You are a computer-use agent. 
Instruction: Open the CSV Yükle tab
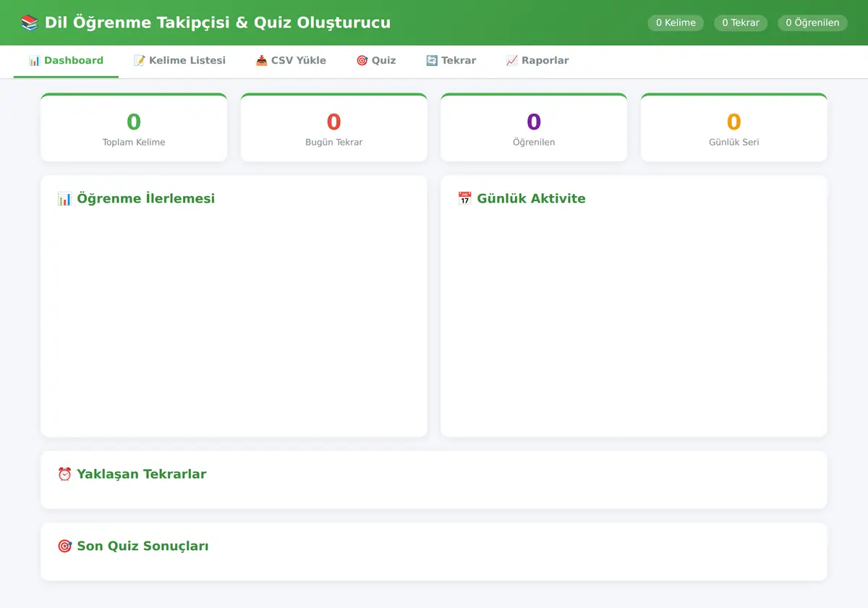291,61
